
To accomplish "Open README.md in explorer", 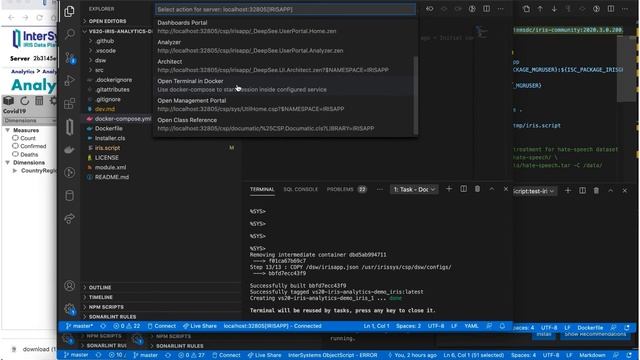I will 112,177.
